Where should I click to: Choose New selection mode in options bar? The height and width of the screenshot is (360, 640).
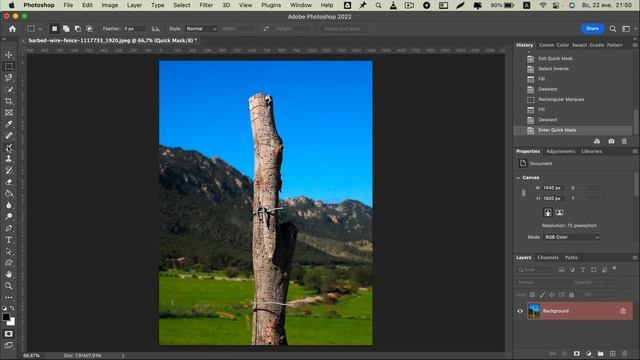pyautogui.click(x=54, y=29)
